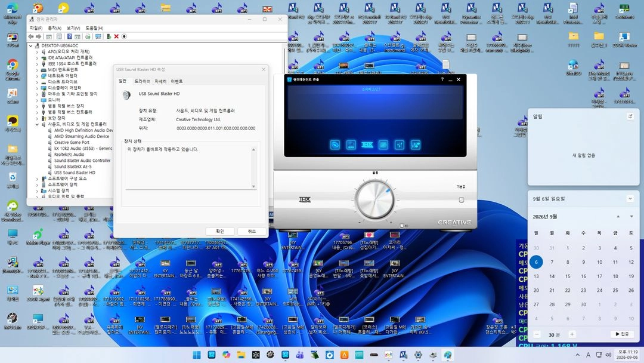Image resolution: width=644 pixels, height=363 pixels.
Task: Expand the APO audio processing object node
Action: click(37, 52)
